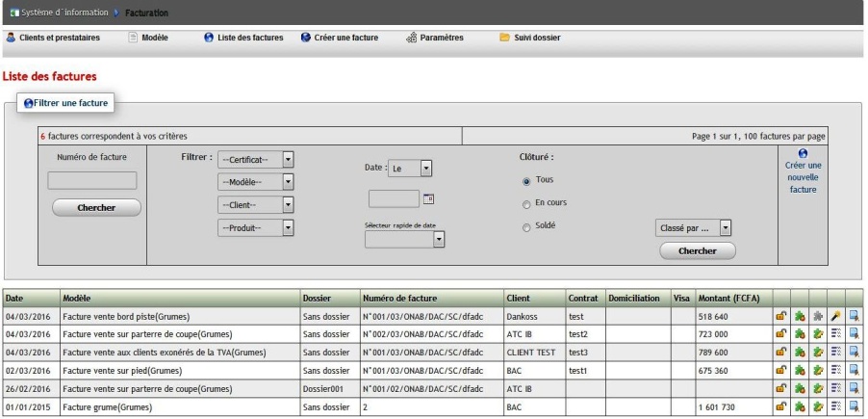Open the Date 'Le' dropdown
Viewport: 868px width, 419px height.
[410, 169]
